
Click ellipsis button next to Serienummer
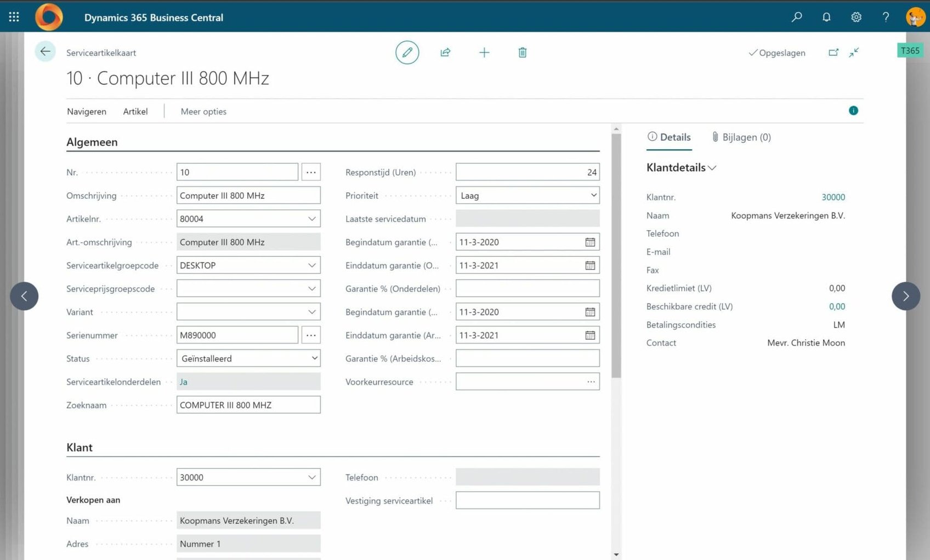311,335
